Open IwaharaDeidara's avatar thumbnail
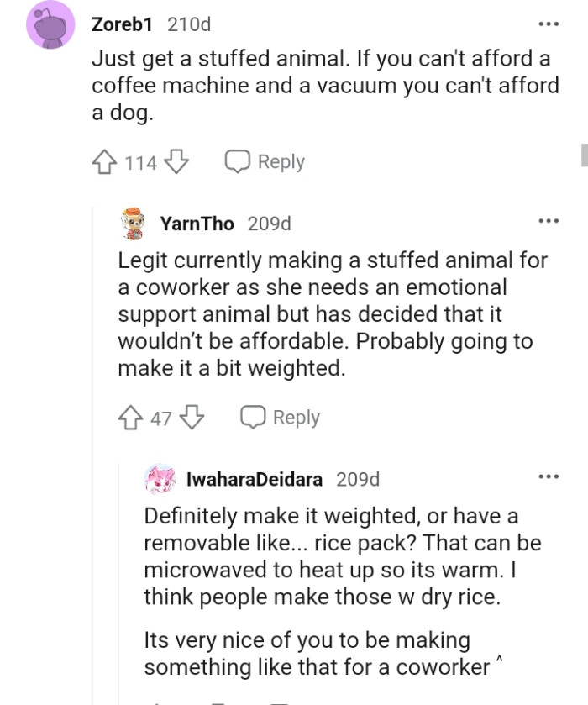Screen dimensions: 588x705 (158, 478)
